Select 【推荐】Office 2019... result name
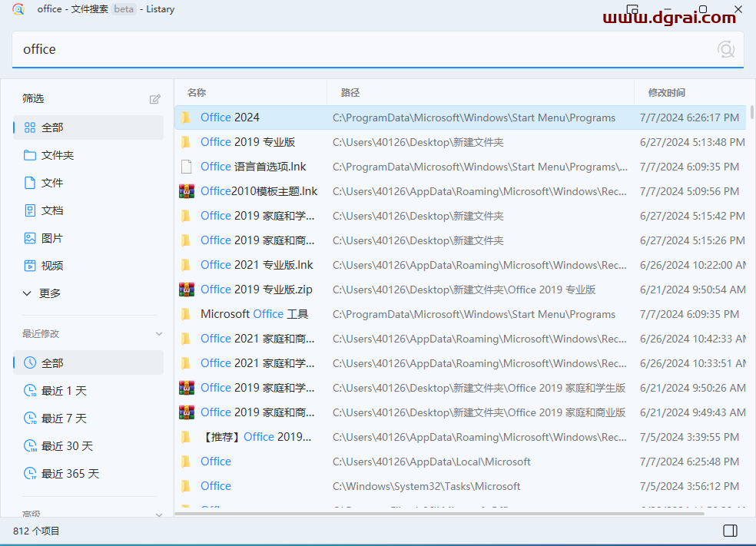Screen dimensions: 756x546 pos(256,437)
